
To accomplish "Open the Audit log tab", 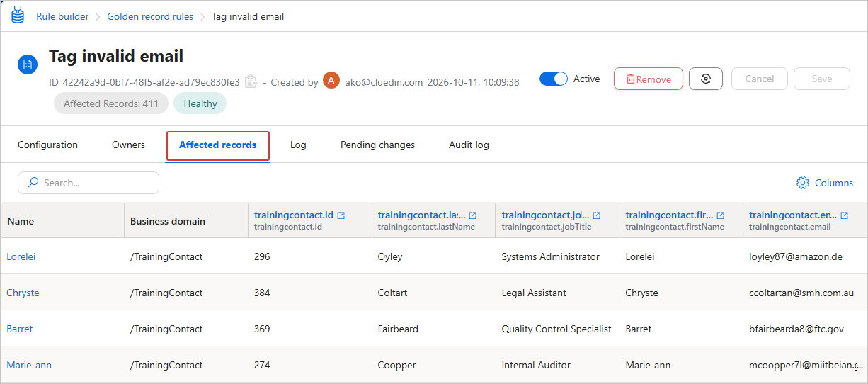I will pos(469,145).
